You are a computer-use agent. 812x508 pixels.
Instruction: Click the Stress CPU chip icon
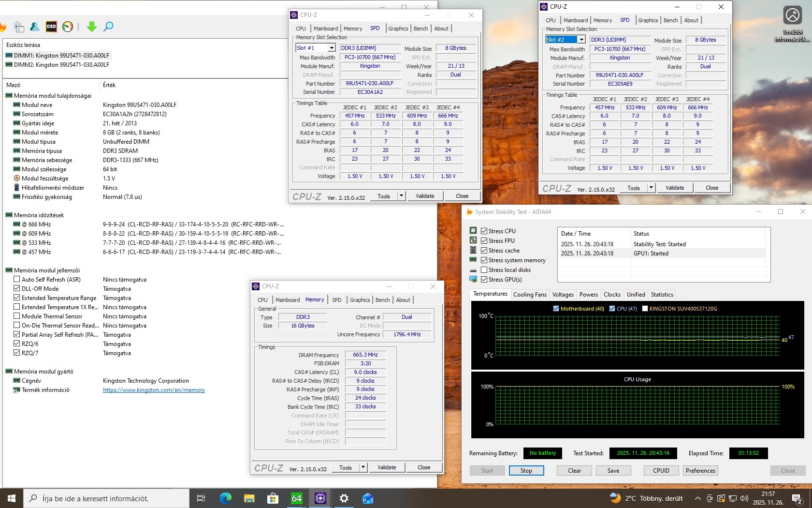tap(473, 231)
